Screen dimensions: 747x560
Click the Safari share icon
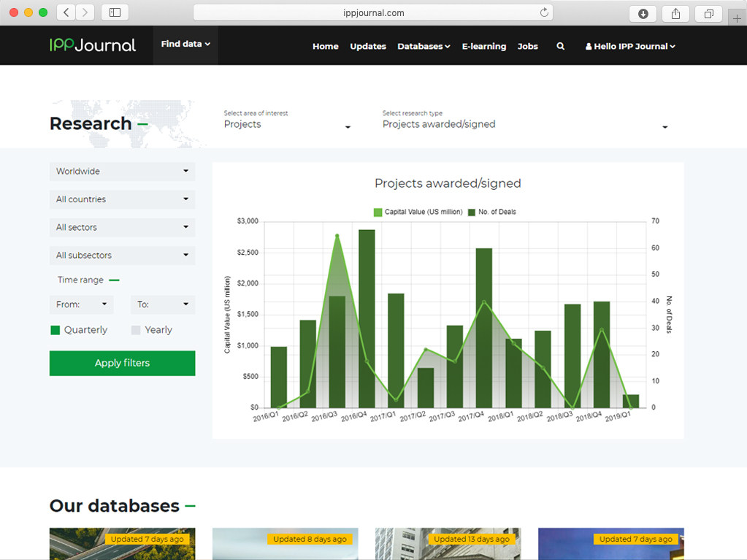pos(675,13)
